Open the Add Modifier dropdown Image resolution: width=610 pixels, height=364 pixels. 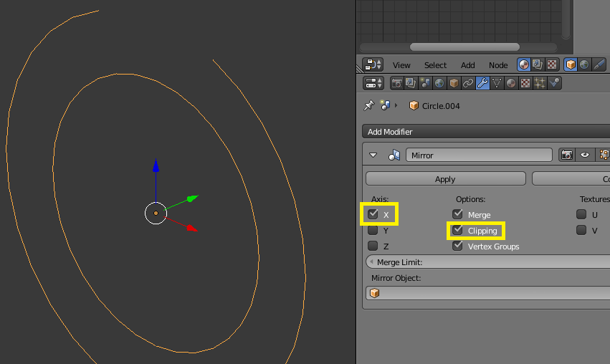click(x=486, y=132)
